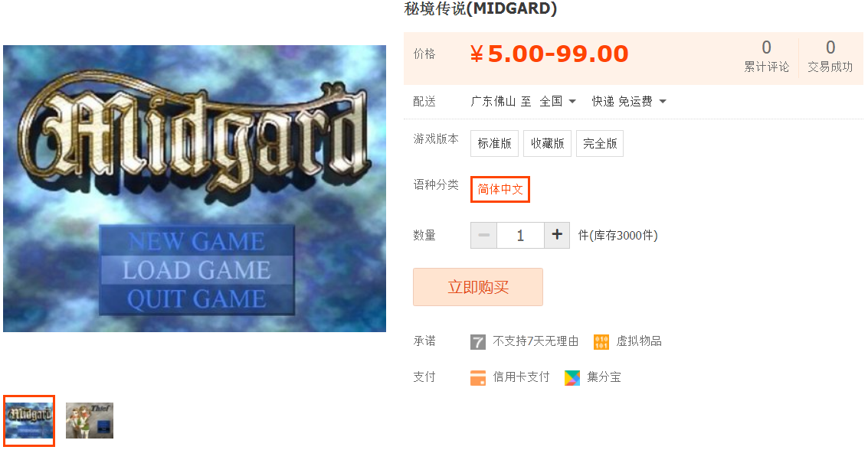Viewport: 868px width, 450px height.
Task: Open the 交易成功 transactions count
Action: click(x=830, y=56)
